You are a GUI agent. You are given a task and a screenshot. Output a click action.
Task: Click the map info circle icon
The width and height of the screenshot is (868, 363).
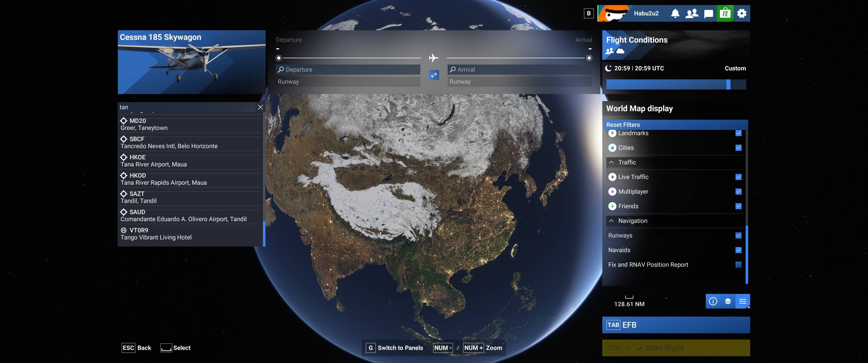click(713, 301)
